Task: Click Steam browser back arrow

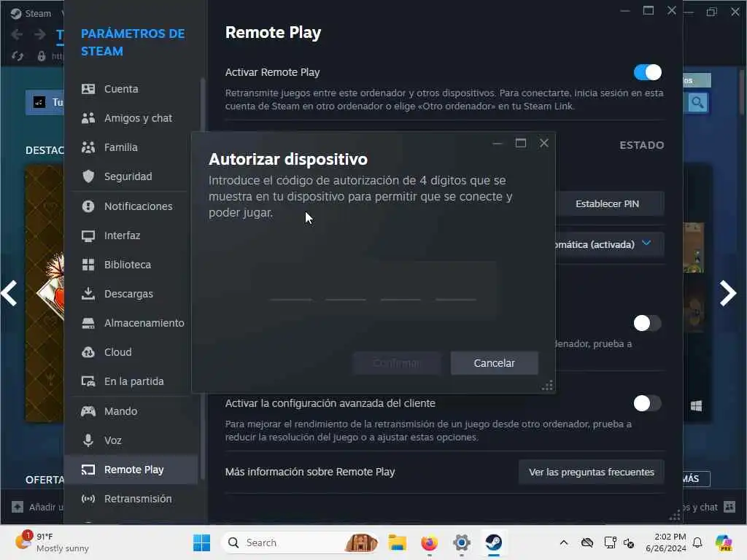Action: click(18, 34)
